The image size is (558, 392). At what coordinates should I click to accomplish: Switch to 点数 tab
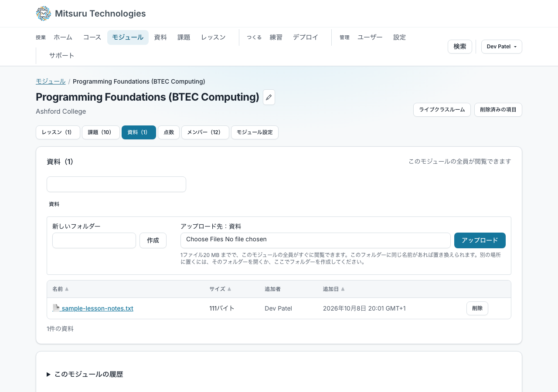(x=169, y=132)
